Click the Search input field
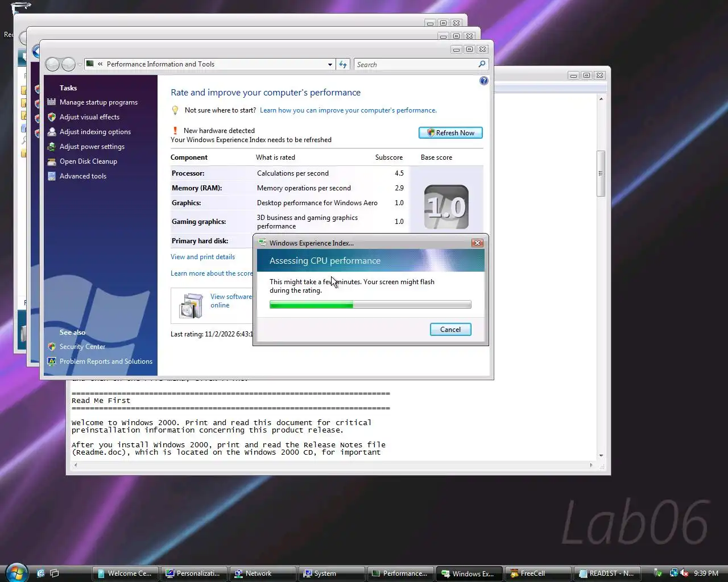This screenshot has width=728, height=582. (x=416, y=64)
